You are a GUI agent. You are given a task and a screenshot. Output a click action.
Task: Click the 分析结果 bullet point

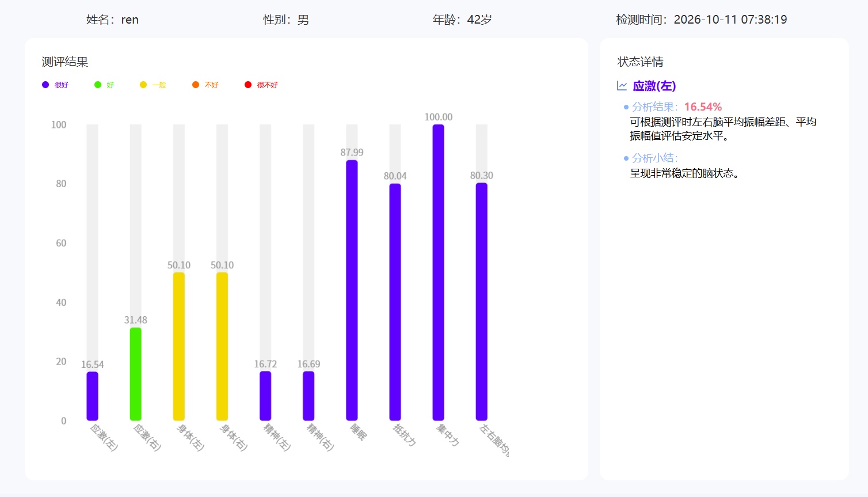click(x=673, y=107)
